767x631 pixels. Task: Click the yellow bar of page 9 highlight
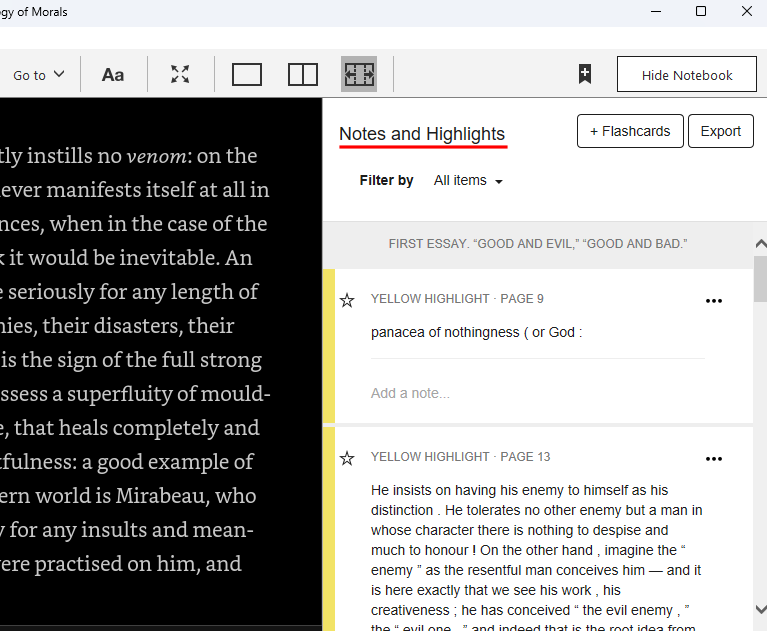(x=329, y=345)
